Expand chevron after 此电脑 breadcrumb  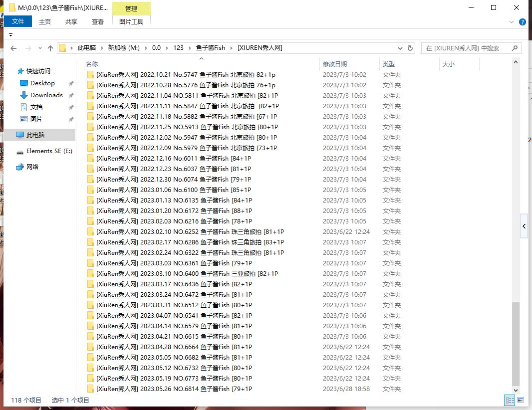click(x=102, y=48)
